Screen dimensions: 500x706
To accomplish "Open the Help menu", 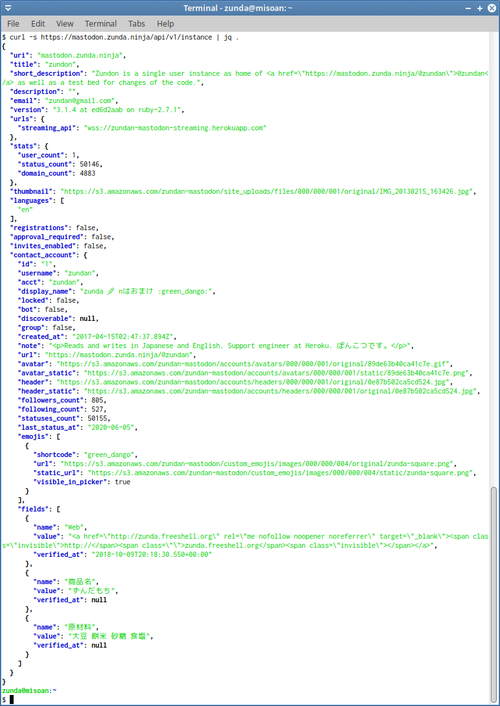I will pos(165,24).
